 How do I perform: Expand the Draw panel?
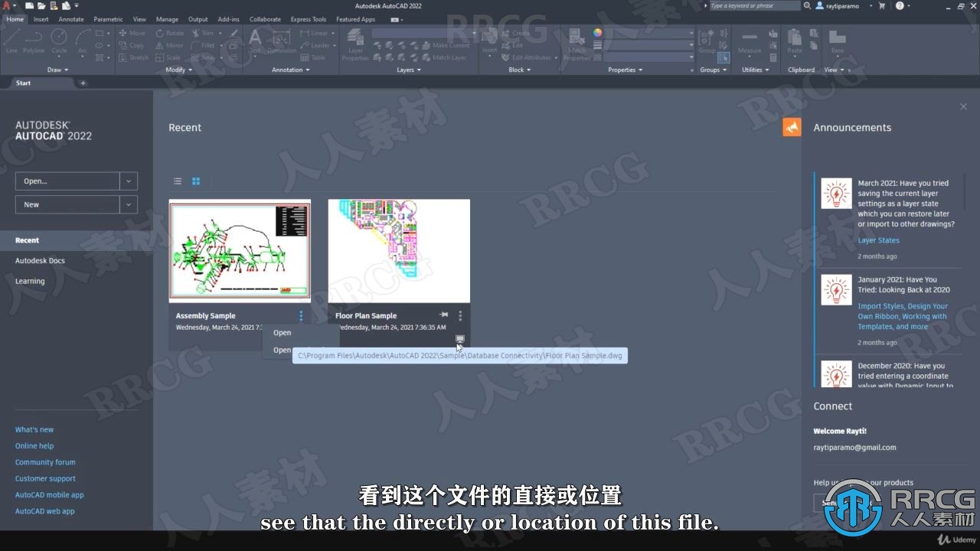click(x=57, y=70)
